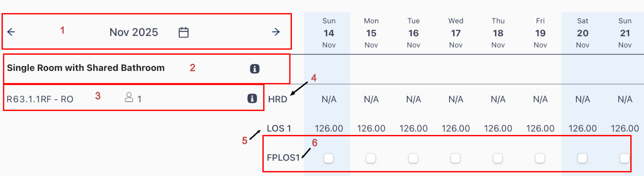Enable FPLOS1 for Thu 18 Nov

tap(497, 158)
